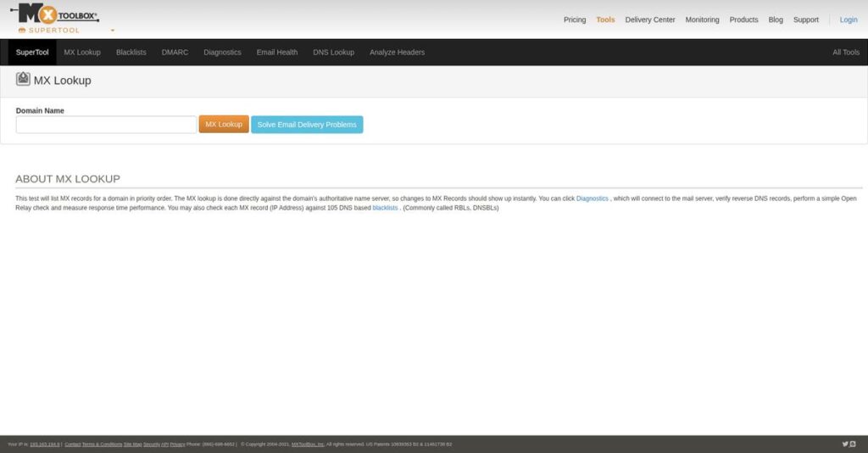Visit the Blog link
Image resolution: width=868 pixels, height=453 pixels.
tap(776, 20)
